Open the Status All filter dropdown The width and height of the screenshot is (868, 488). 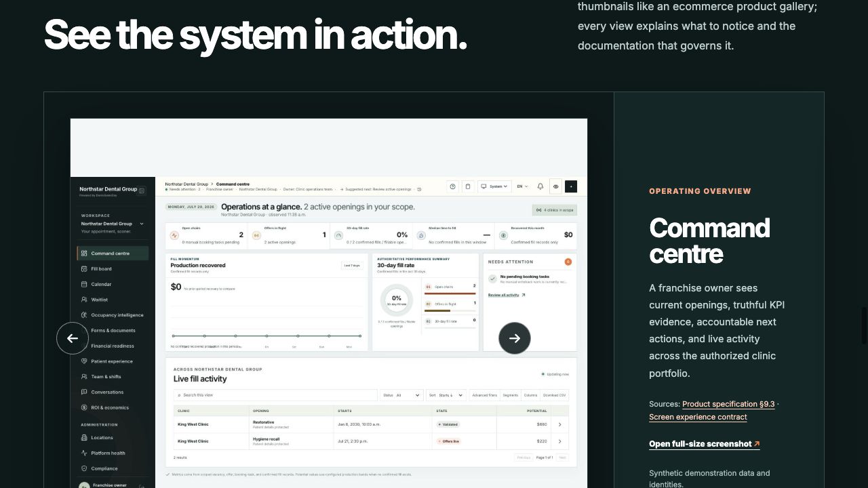(401, 395)
